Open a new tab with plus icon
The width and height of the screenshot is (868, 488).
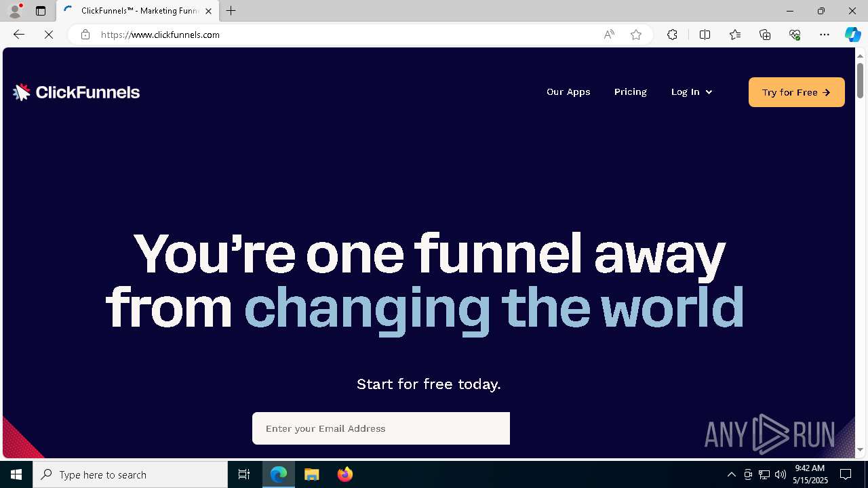point(231,11)
